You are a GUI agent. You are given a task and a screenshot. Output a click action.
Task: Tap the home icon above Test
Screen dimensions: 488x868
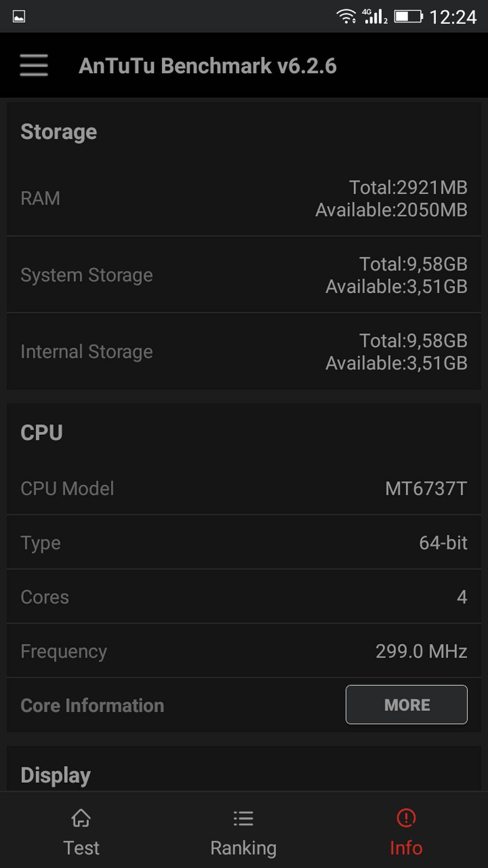[x=81, y=818]
